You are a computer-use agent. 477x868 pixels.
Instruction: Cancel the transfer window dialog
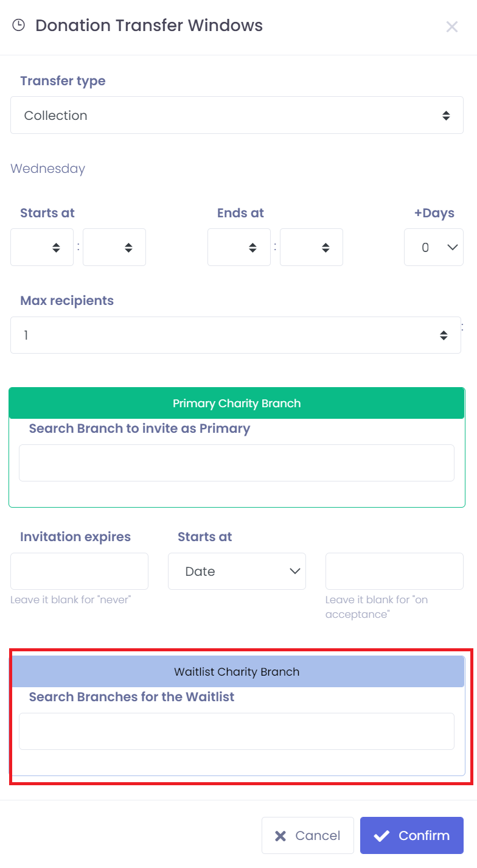308,836
